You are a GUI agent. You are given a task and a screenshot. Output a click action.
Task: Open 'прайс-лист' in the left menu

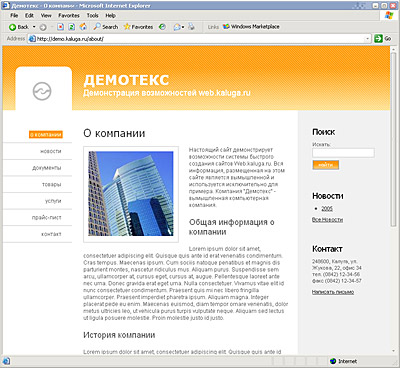coord(47,218)
